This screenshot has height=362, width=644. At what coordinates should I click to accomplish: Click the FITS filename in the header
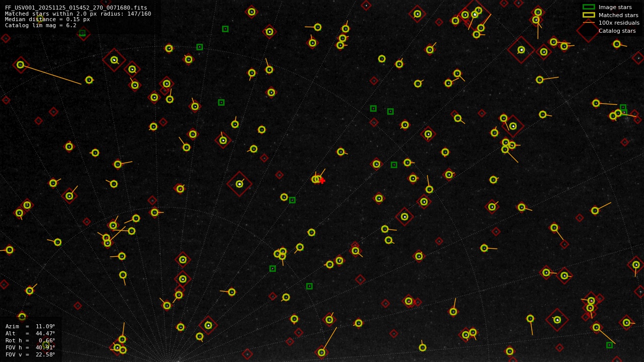pyautogui.click(x=76, y=8)
